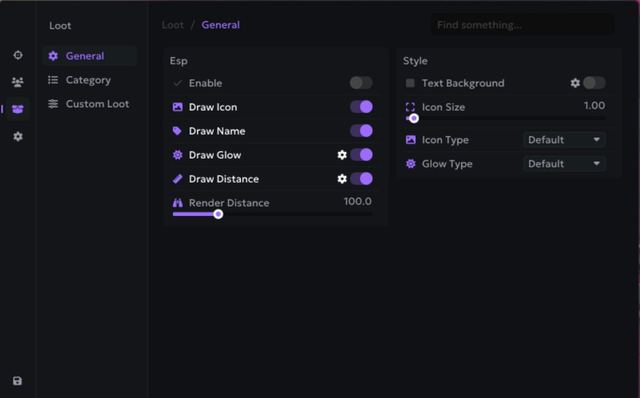Open the players group icon in sidebar
This screenshot has height=398, width=640.
click(18, 82)
